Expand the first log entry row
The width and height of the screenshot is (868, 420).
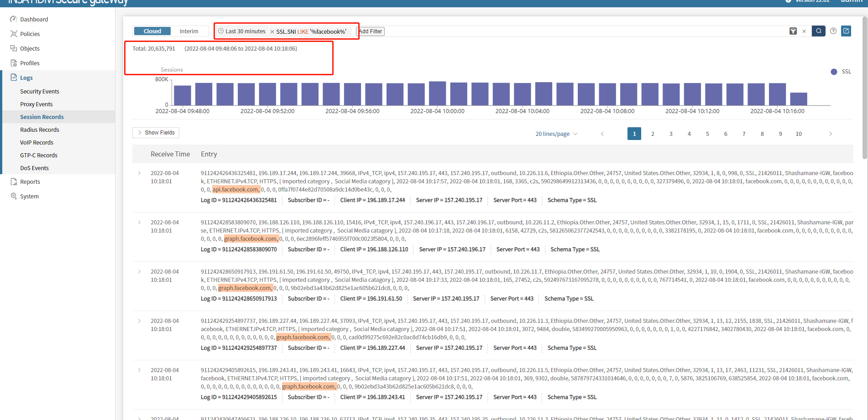pos(139,173)
